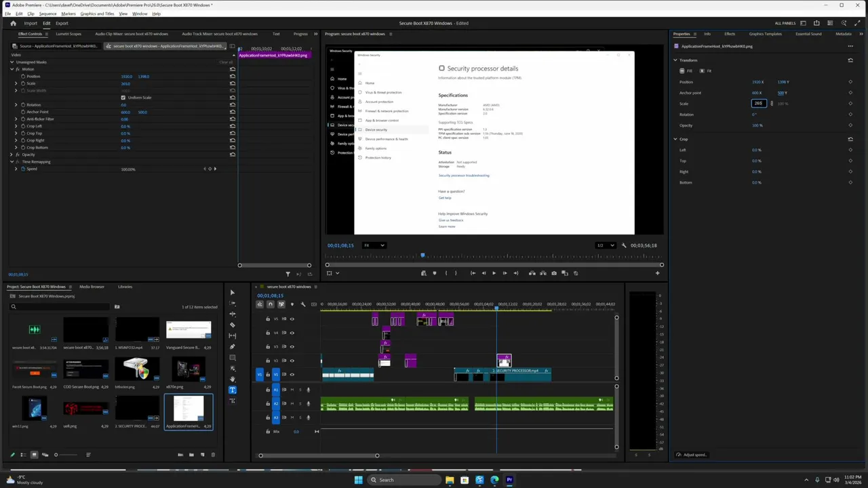
Task: Open Graphics and Titles menu
Action: pyautogui.click(x=97, y=14)
